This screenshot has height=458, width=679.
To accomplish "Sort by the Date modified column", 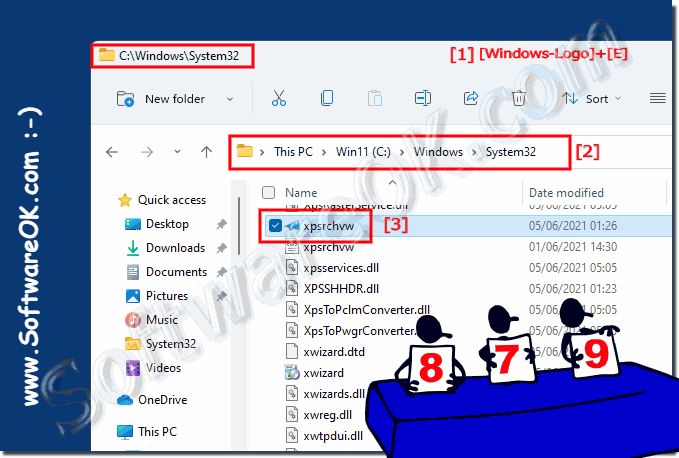I will coord(566,193).
